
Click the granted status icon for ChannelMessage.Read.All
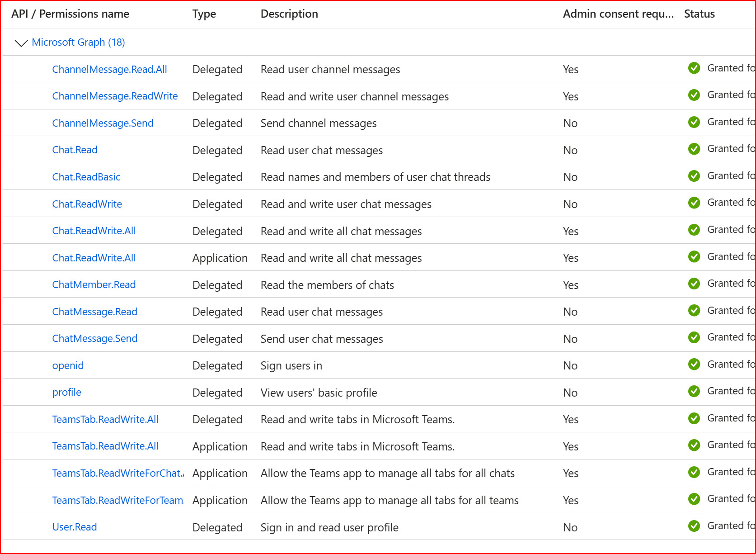pyautogui.click(x=694, y=68)
